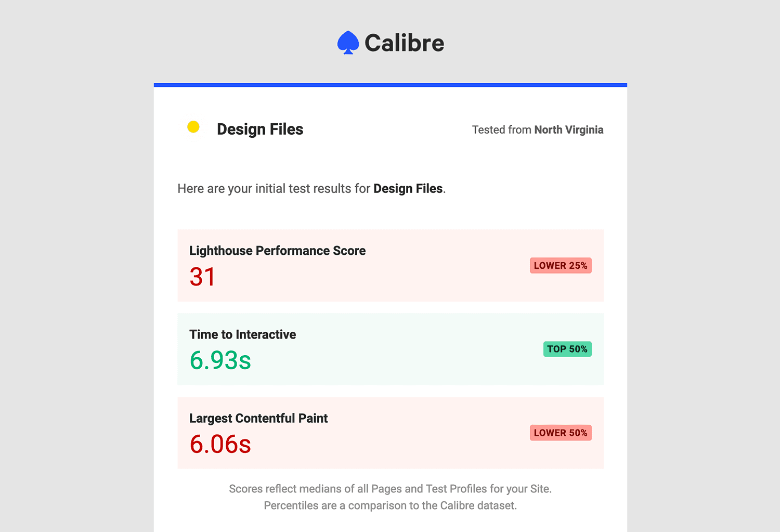Screen dimensions: 780x532
Task: Click the North Virginia location text
Action: coord(568,130)
